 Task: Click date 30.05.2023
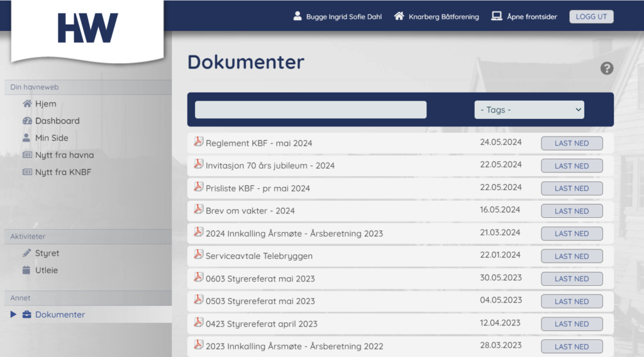click(501, 278)
